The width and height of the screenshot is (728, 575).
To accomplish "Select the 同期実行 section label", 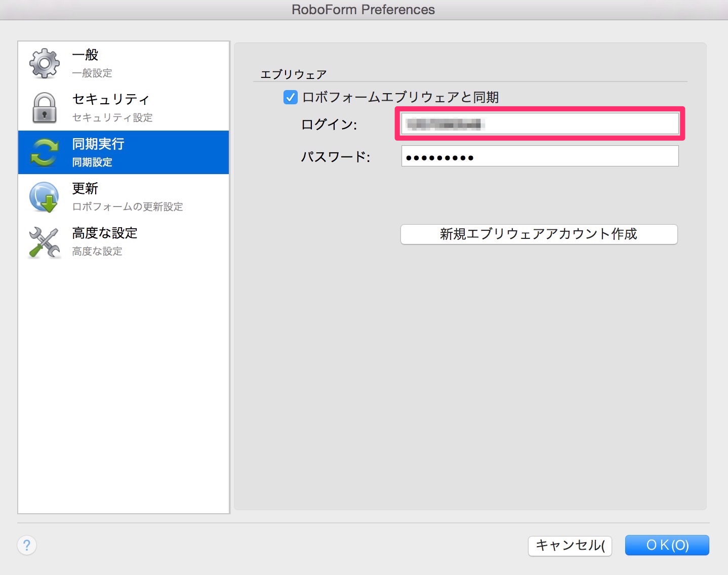I will (98, 144).
